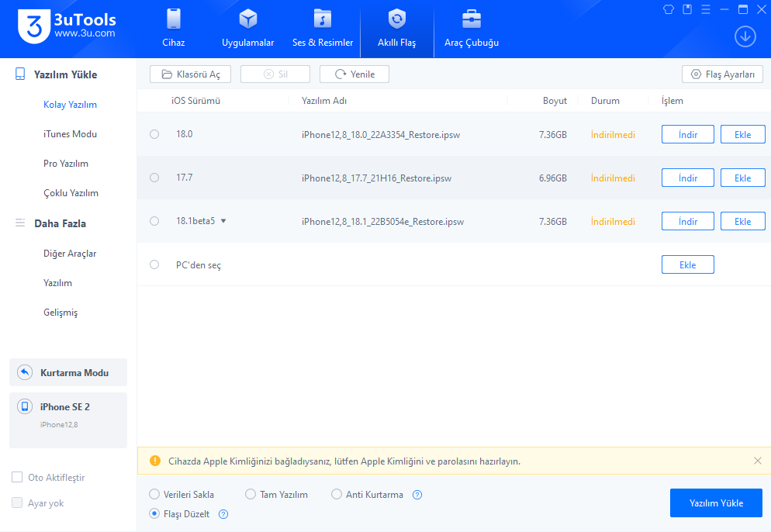Select the PC'den seç radio button
Image resolution: width=771 pixels, height=532 pixels.
154,264
